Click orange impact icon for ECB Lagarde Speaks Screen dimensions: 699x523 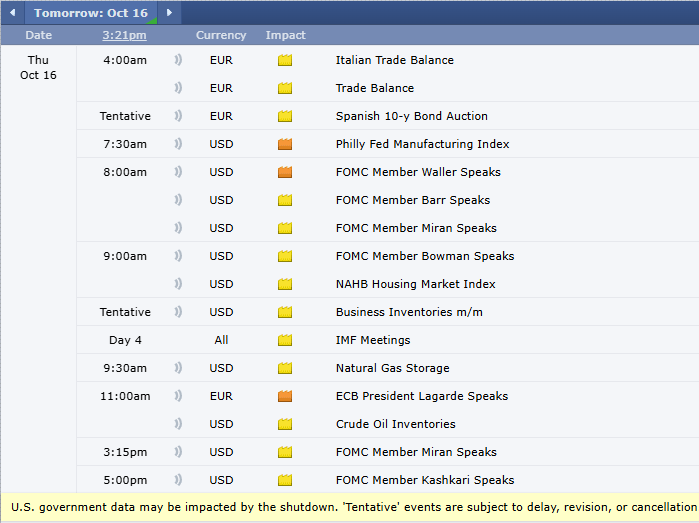pyautogui.click(x=285, y=396)
